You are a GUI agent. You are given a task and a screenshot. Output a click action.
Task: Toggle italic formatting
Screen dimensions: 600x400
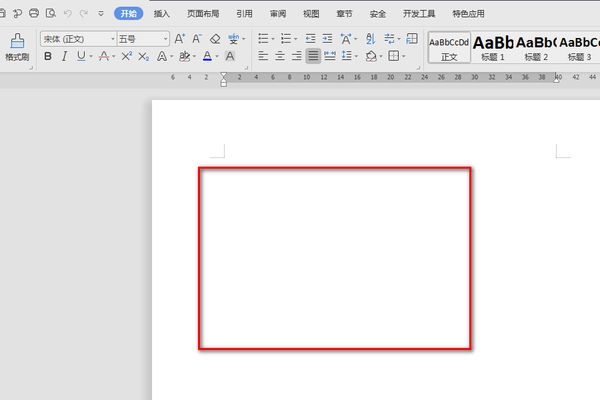pos(64,57)
